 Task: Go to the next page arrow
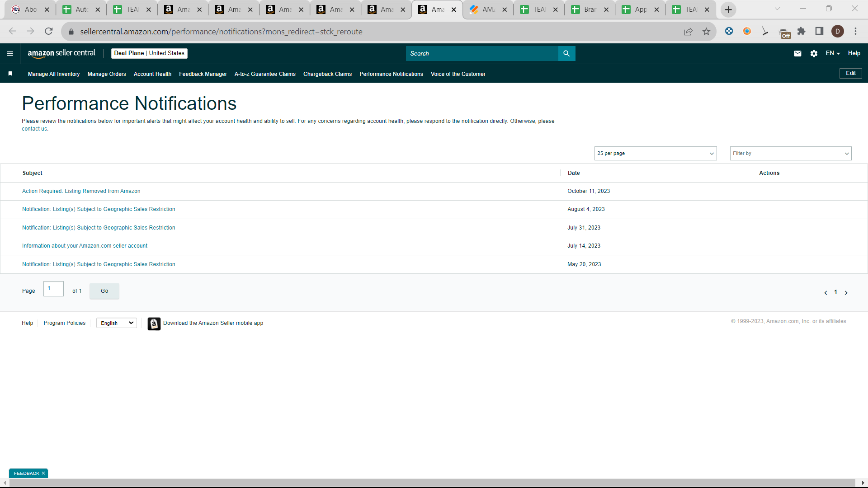(x=846, y=293)
